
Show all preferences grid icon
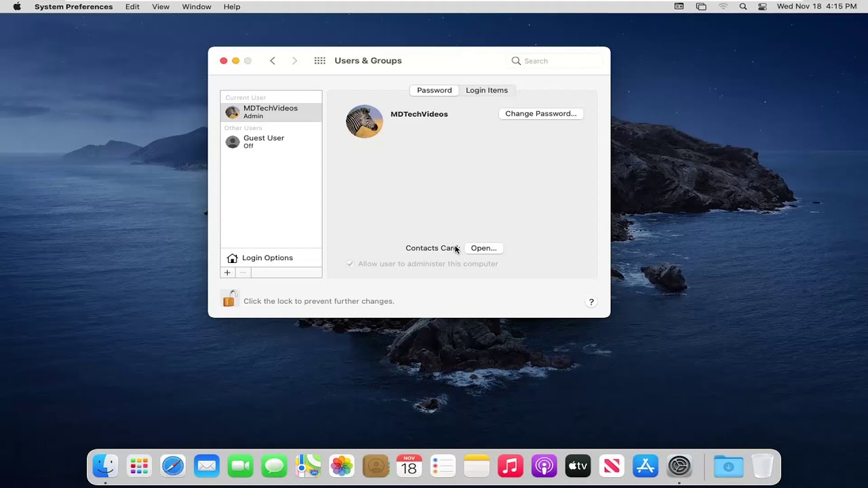tap(319, 61)
